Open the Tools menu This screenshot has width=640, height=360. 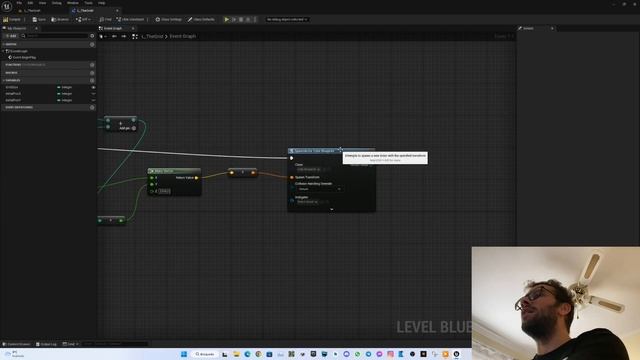[x=88, y=3]
